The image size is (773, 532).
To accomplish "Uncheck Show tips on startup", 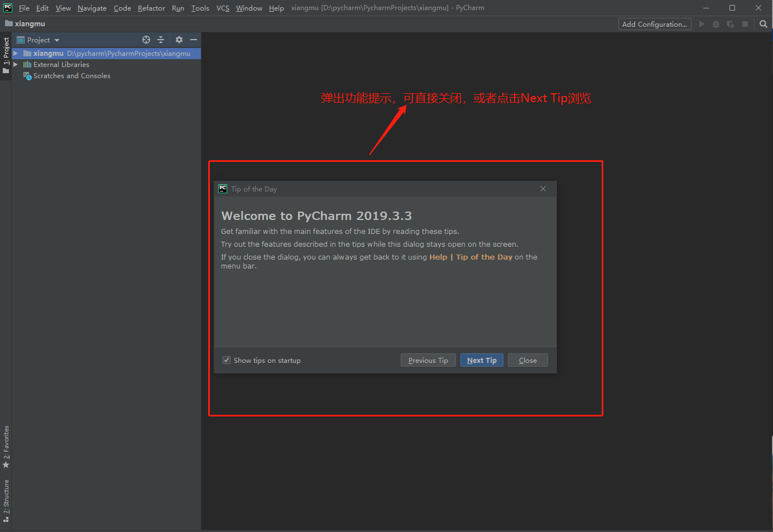I will click(x=227, y=360).
